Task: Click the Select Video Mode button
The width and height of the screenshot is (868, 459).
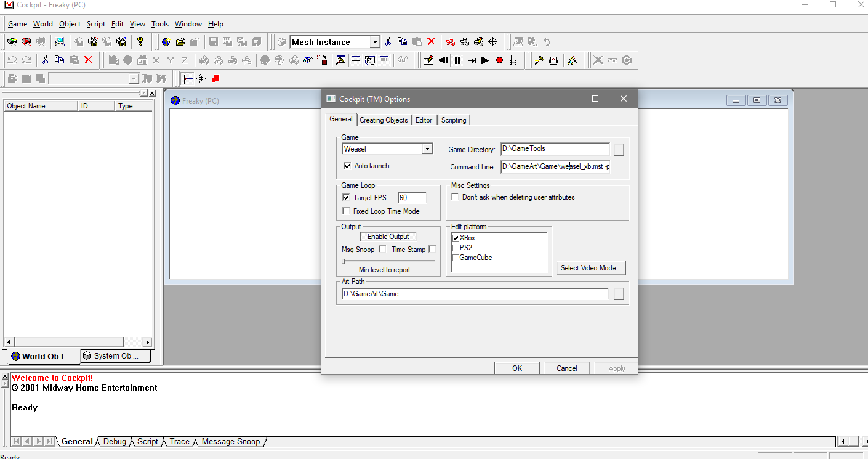Action: [592, 268]
